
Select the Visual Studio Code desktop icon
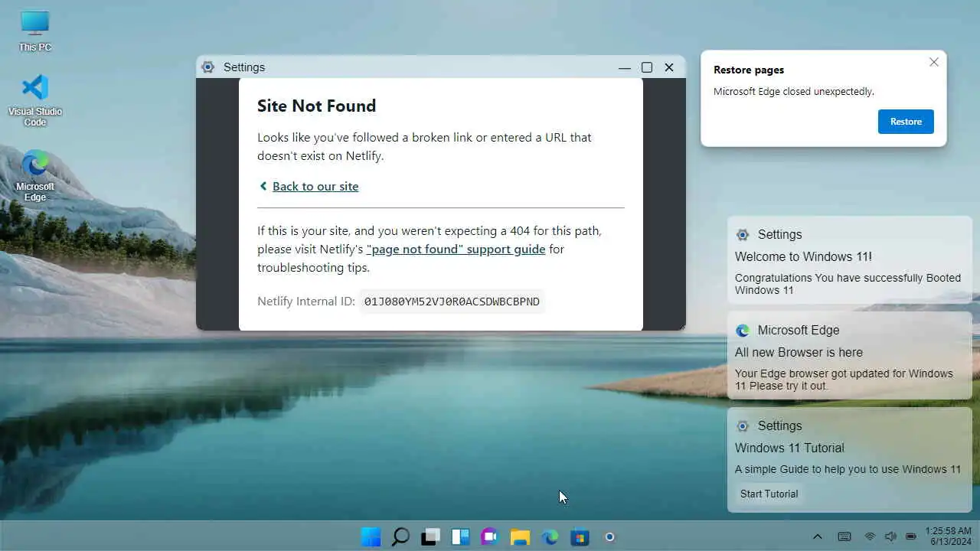pos(35,100)
